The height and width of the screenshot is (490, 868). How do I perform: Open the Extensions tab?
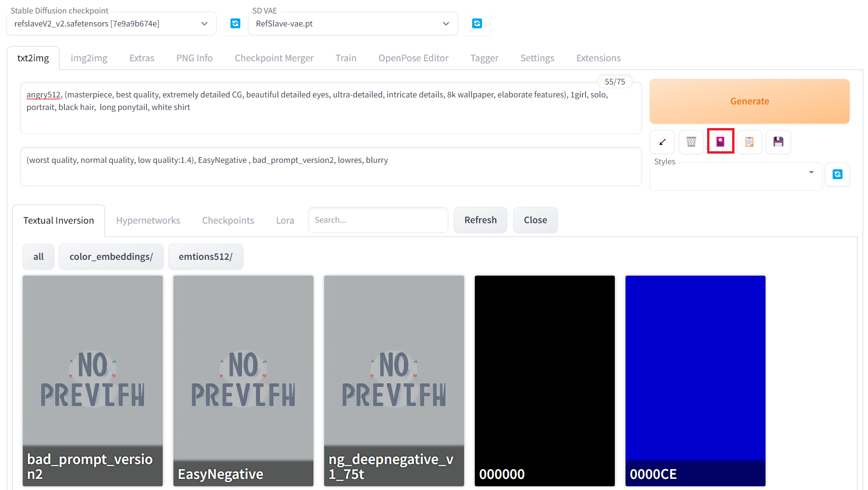599,58
